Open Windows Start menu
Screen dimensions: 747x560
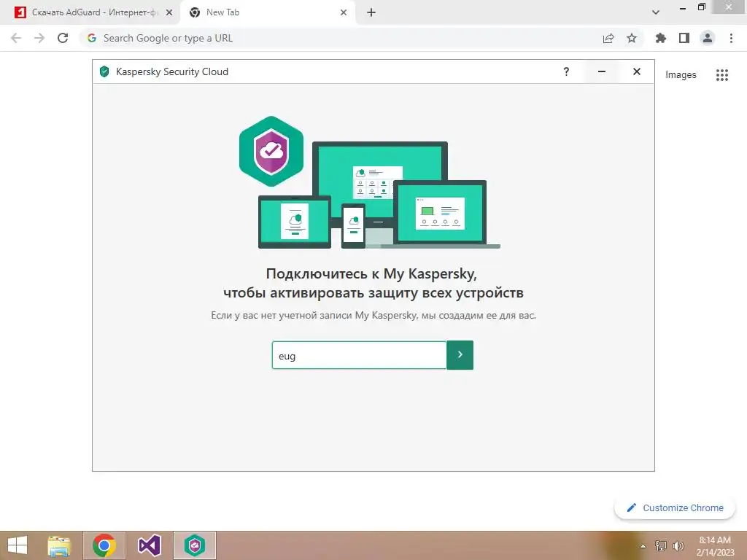(x=18, y=545)
